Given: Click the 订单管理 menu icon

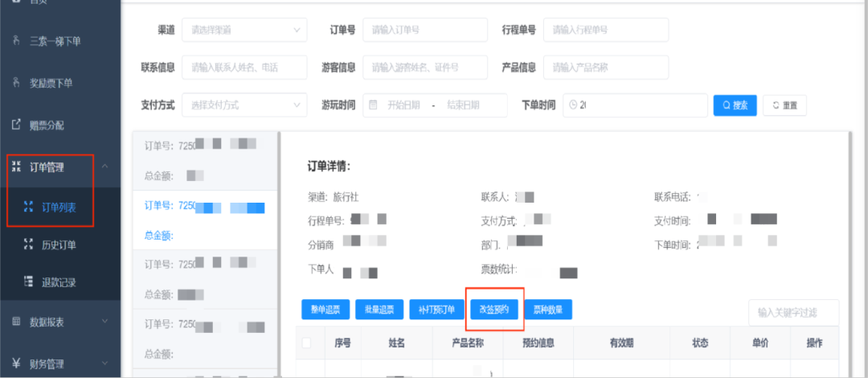Looking at the screenshot, I should click(x=16, y=166).
